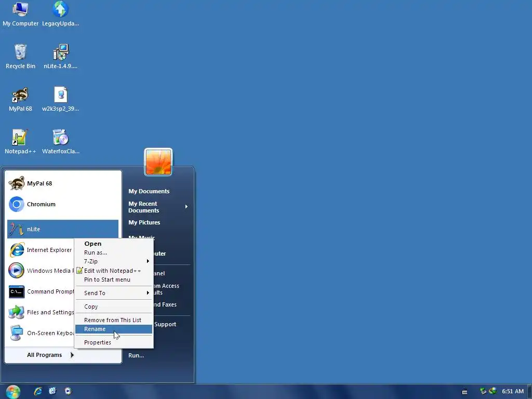This screenshot has height=399, width=532.
Task: Select the LegacyUpdate desktop icon
Action: click(60, 14)
